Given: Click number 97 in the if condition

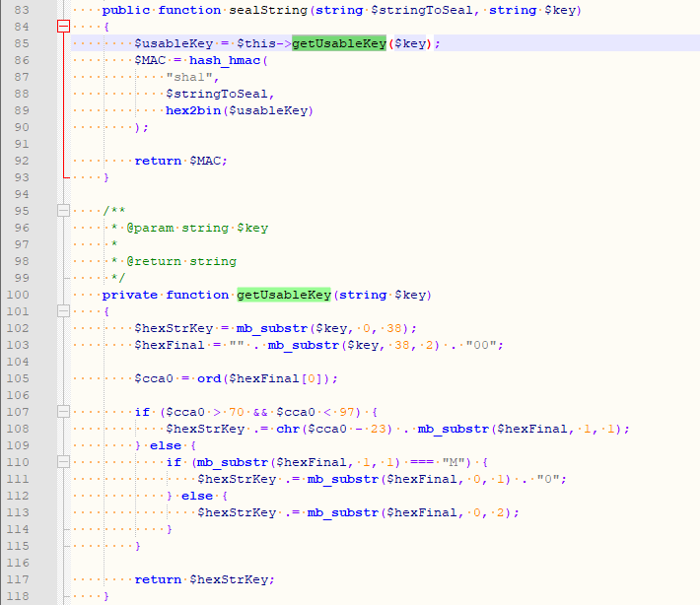Looking at the screenshot, I should [346, 412].
